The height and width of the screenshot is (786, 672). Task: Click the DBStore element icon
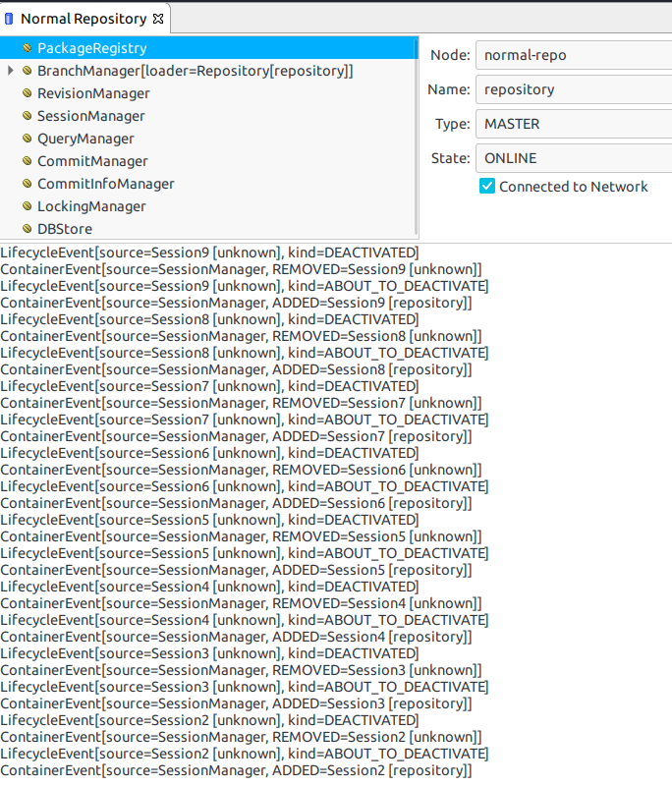click(x=28, y=229)
